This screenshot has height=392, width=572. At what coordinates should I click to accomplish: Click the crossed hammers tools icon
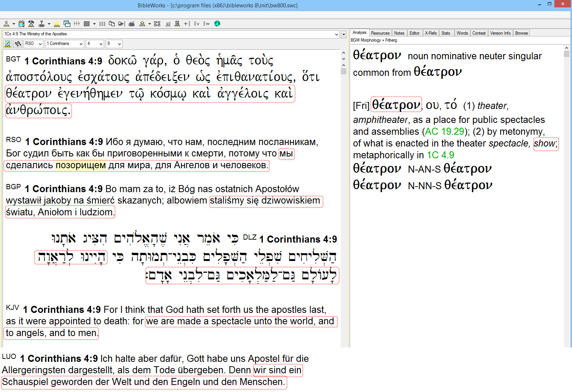[x=31, y=24]
